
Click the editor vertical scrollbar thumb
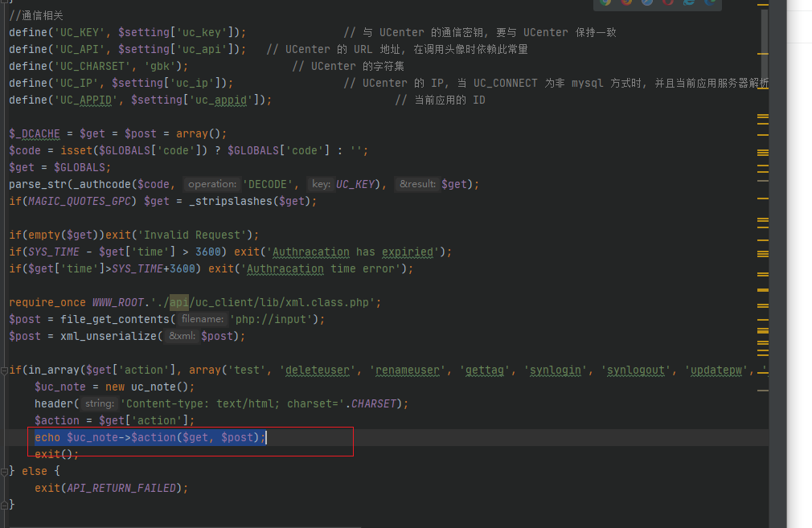tap(765, 44)
